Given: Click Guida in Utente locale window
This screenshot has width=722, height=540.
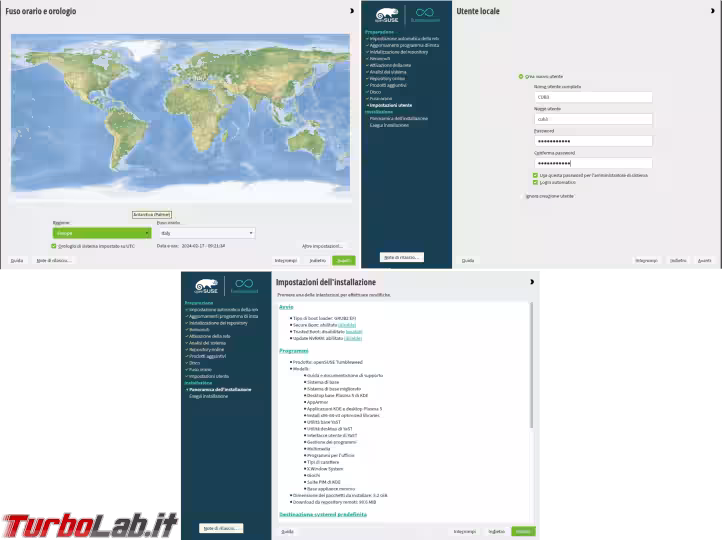Looking at the screenshot, I should coord(468,261).
